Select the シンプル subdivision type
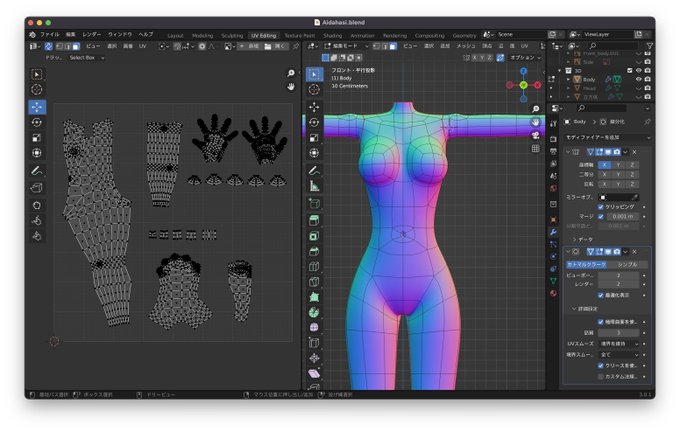The image size is (680, 432). 628,264
